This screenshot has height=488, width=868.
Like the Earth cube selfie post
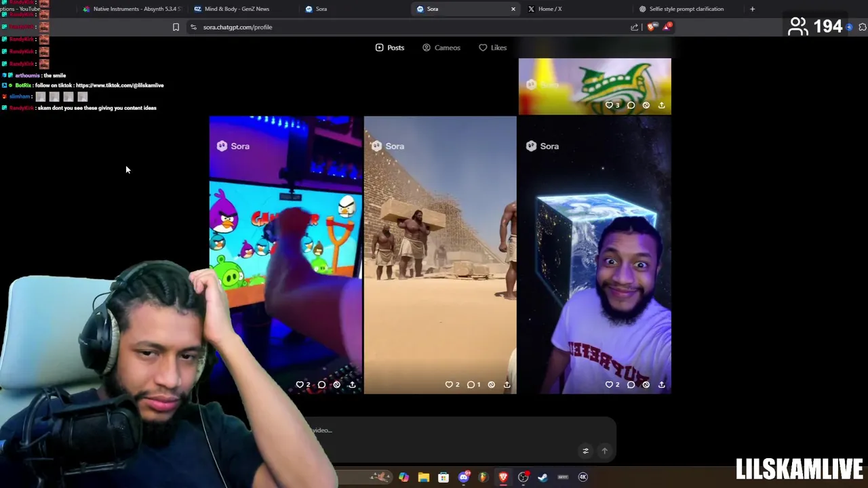click(x=609, y=384)
